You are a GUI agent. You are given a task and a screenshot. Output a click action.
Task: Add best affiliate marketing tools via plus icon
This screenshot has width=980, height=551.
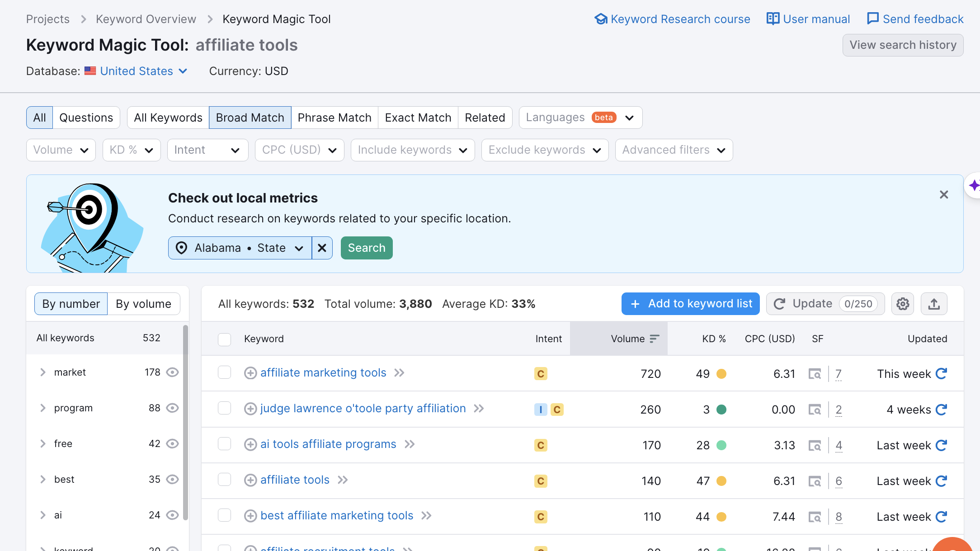pos(250,516)
